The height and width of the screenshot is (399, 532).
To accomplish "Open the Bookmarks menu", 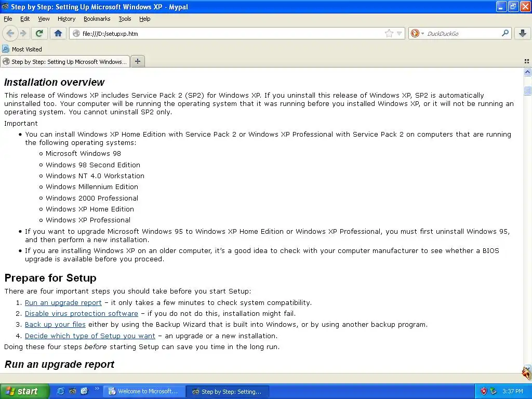I will coord(97,19).
